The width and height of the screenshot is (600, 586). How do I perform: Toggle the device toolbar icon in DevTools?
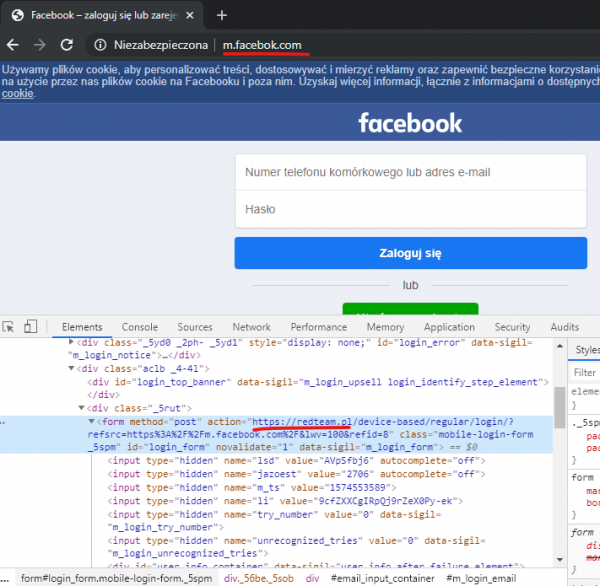point(30,327)
